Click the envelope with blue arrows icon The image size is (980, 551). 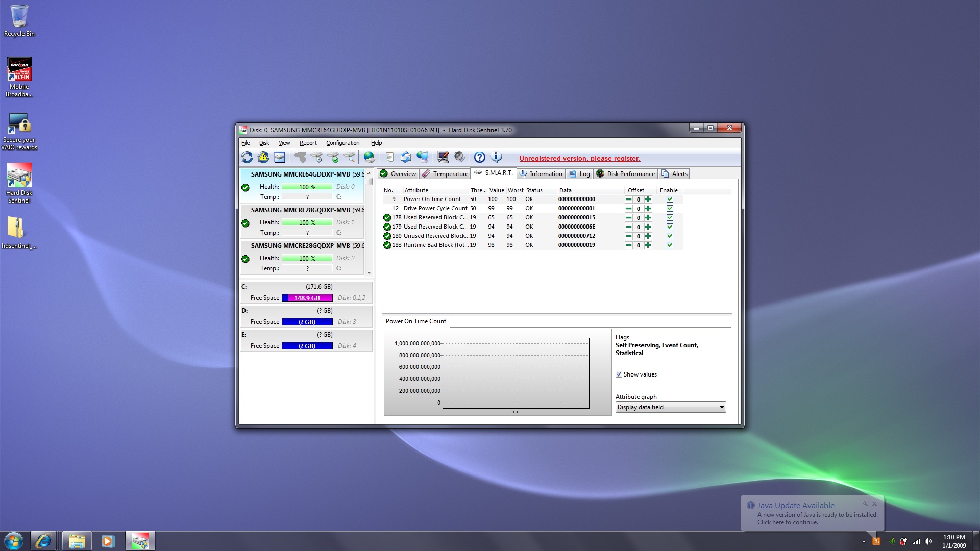(x=406, y=157)
